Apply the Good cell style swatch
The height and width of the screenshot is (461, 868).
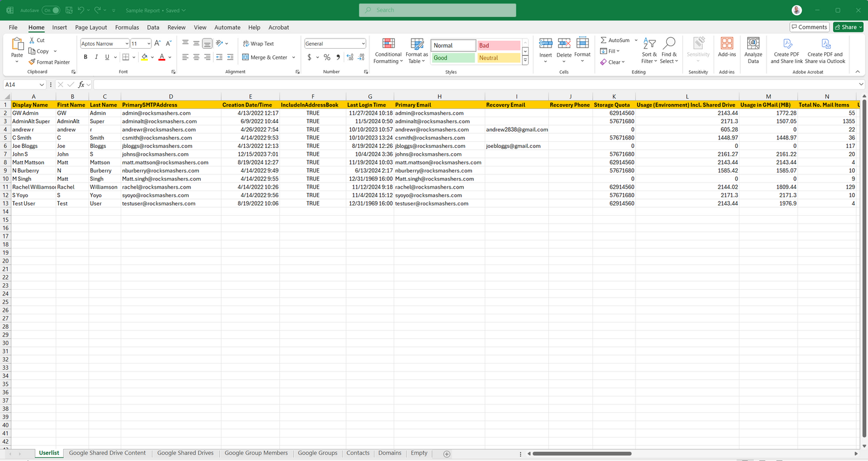pyautogui.click(x=453, y=58)
